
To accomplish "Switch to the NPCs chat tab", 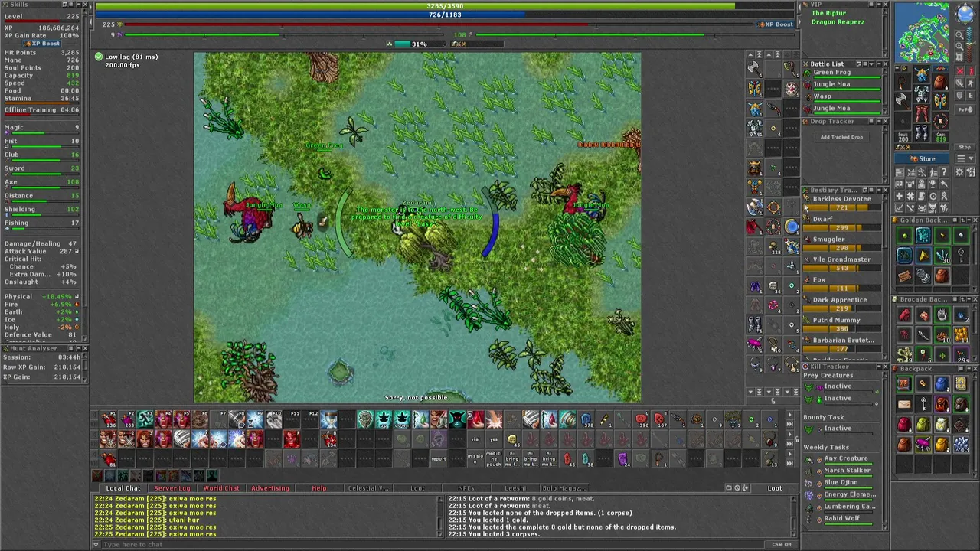I will coord(466,488).
